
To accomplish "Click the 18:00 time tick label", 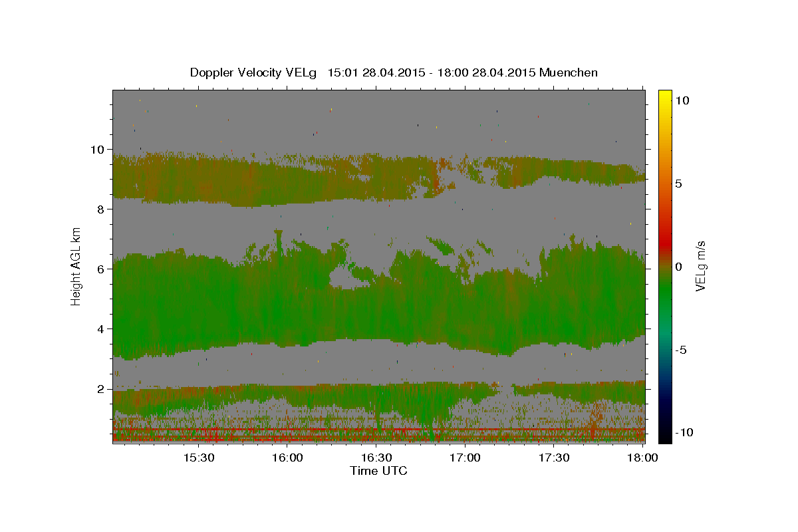I will tap(643, 458).
